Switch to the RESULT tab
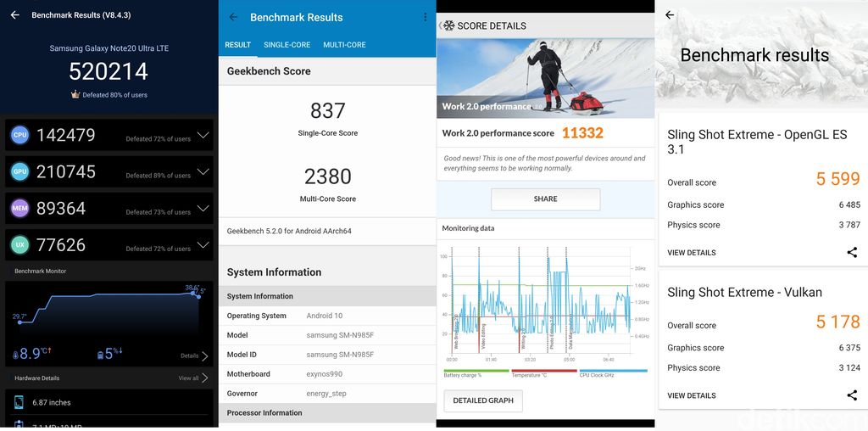This screenshot has width=868, height=431. pyautogui.click(x=238, y=45)
